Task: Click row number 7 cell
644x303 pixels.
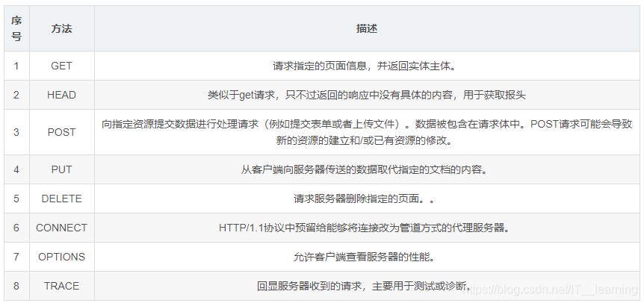Action: [x=16, y=257]
